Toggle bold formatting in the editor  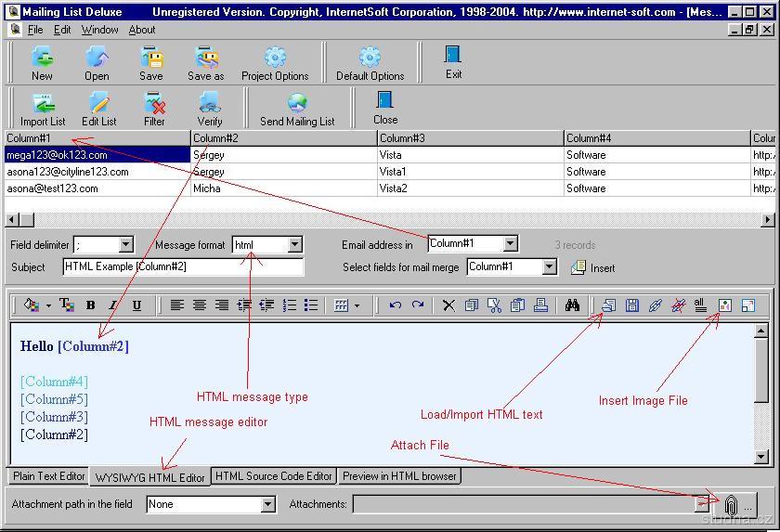coord(90,305)
